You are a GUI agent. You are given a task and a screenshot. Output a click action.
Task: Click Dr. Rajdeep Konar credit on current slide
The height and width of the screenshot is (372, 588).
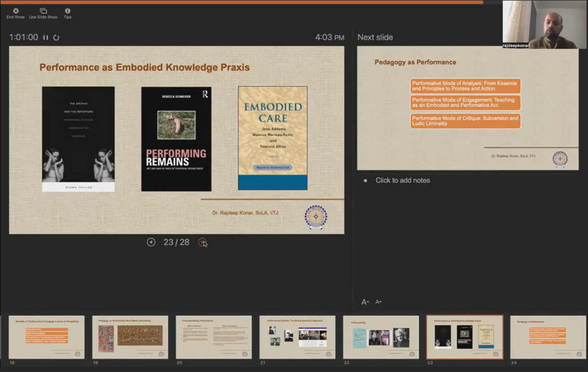[x=245, y=213]
